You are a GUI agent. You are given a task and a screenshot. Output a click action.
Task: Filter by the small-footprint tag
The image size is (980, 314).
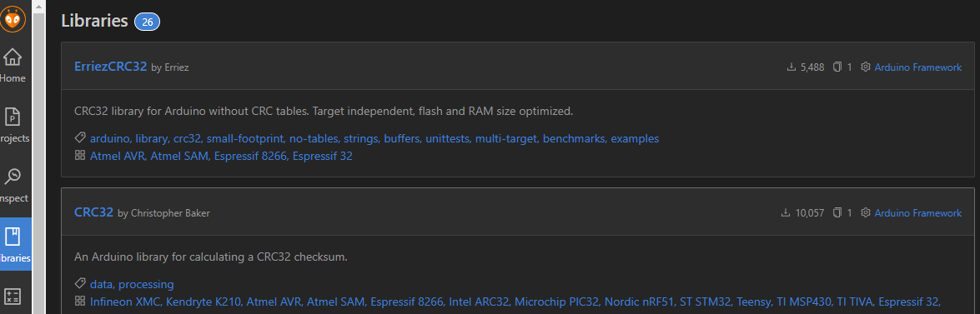[x=245, y=138]
